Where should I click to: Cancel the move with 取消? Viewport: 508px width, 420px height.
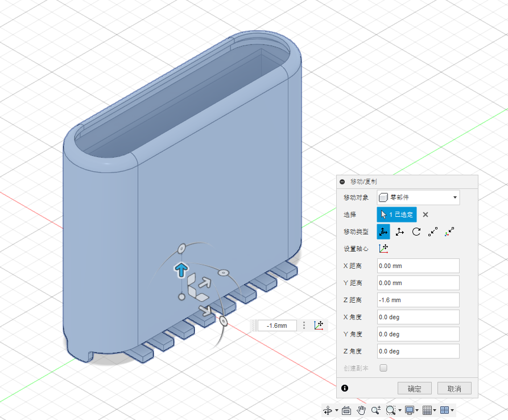(x=454, y=389)
